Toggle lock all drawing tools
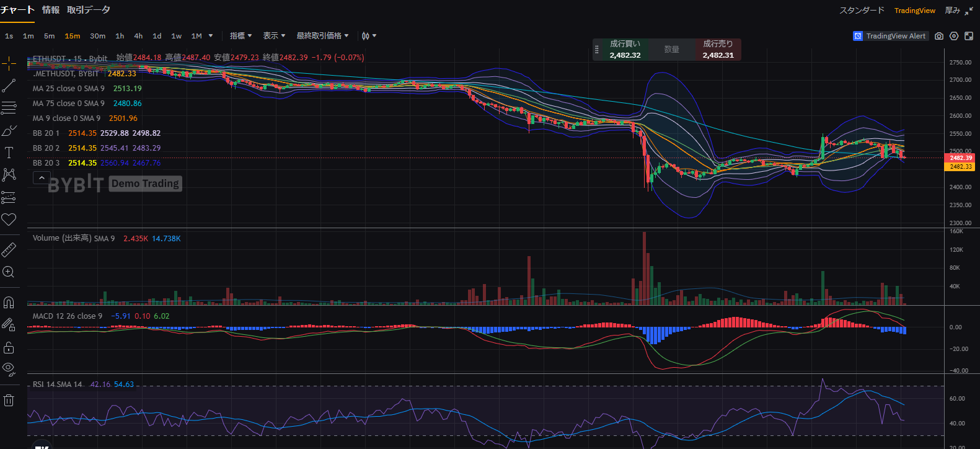The height and width of the screenshot is (449, 980). [9, 347]
